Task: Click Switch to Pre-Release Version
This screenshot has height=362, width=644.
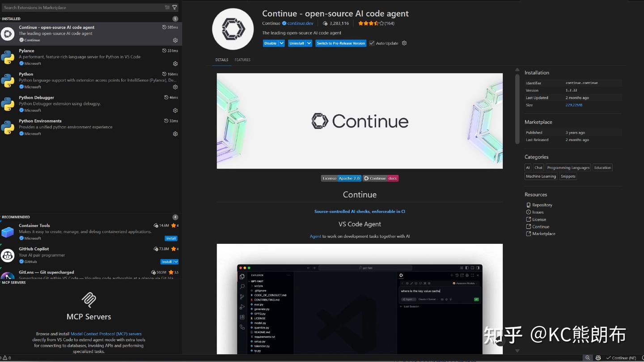Action: coord(341,43)
